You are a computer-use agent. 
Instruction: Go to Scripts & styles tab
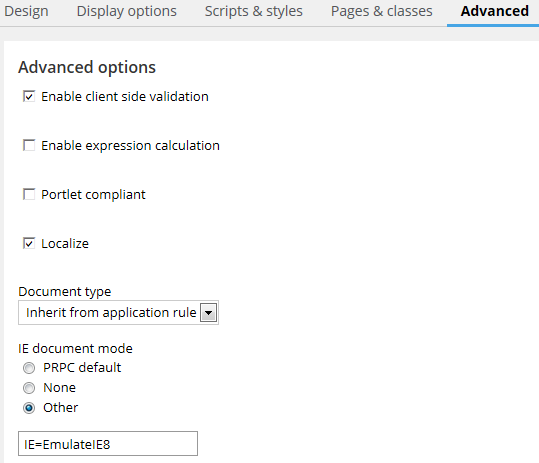click(x=254, y=11)
